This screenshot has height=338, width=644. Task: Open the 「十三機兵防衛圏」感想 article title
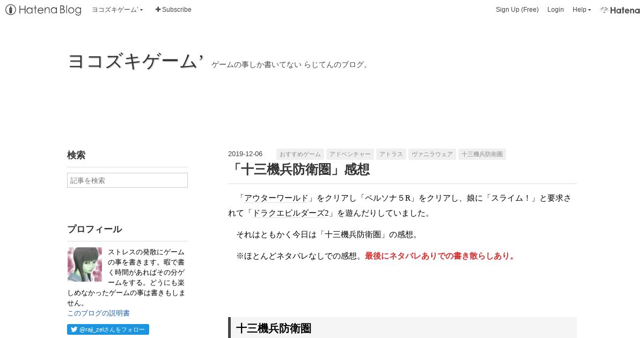[299, 170]
